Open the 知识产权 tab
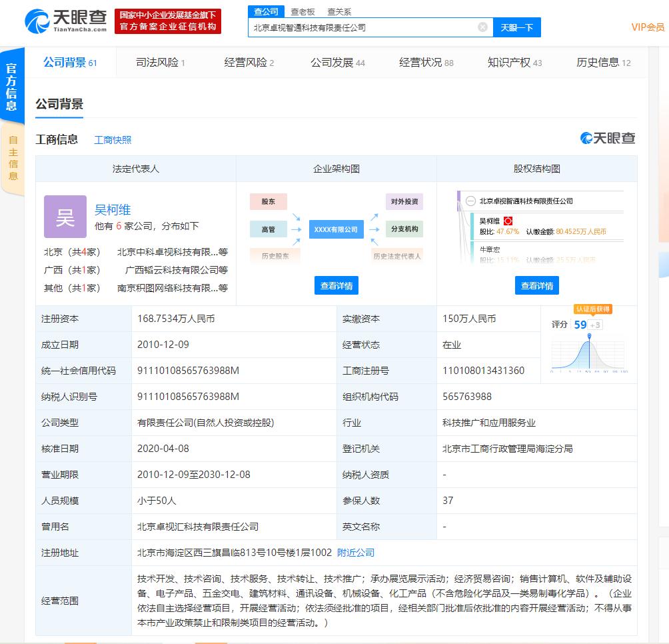 click(514, 63)
